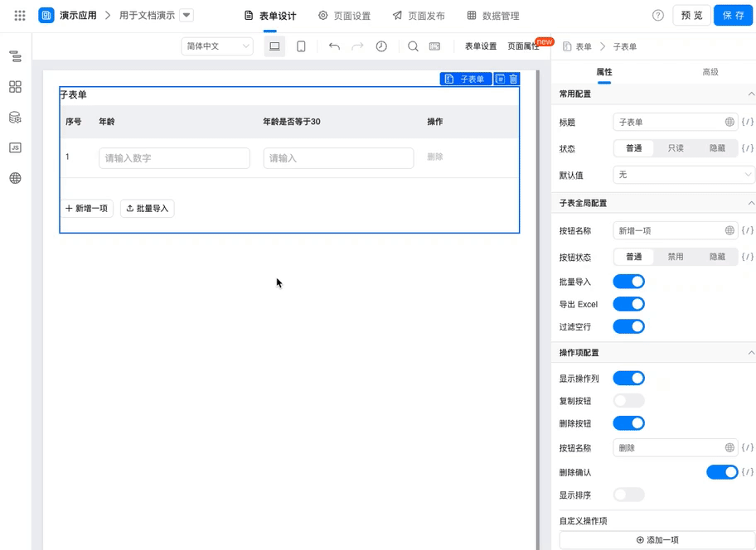Collapse the 子表全局配置 section

(751, 203)
